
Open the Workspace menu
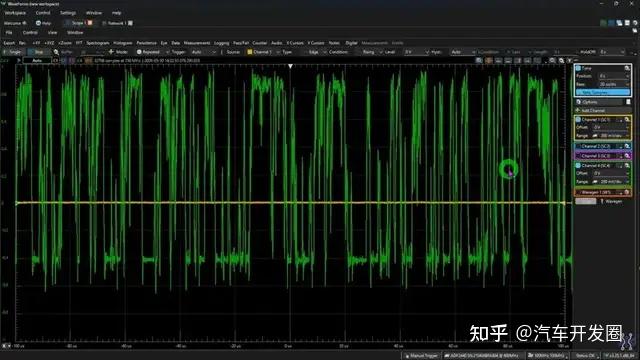(15, 13)
